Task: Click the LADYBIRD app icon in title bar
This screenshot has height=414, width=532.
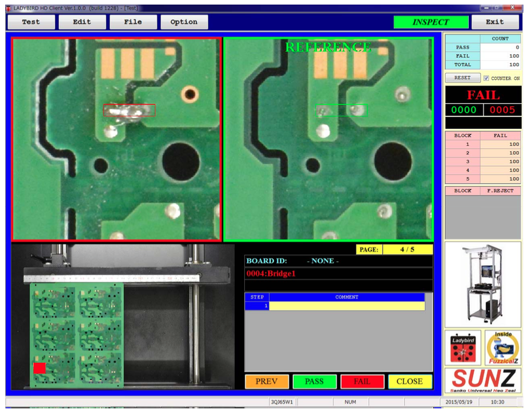Action: pos(9,8)
